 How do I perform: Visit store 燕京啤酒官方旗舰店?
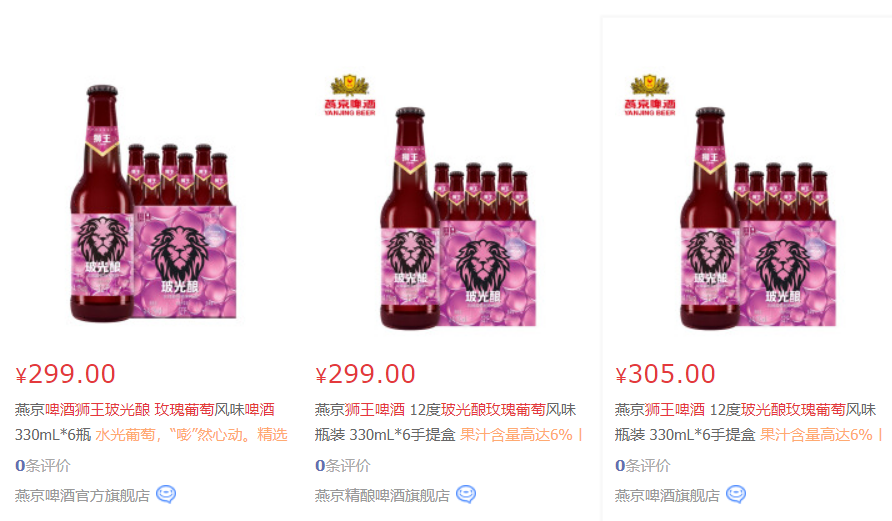pyautogui.click(x=82, y=495)
